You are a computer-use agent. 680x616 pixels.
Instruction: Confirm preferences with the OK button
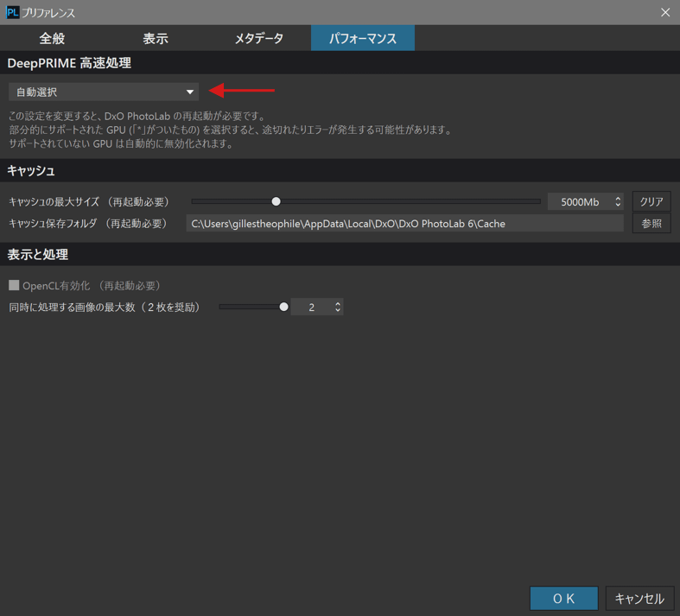[x=563, y=599]
